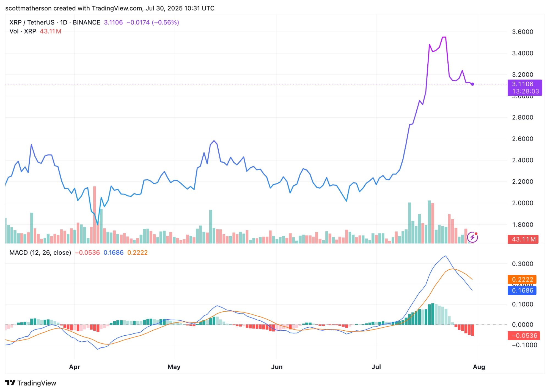Screen dimensions: 550x392
Task: Click the 43.11M value in volume legend
Action: [51, 31]
